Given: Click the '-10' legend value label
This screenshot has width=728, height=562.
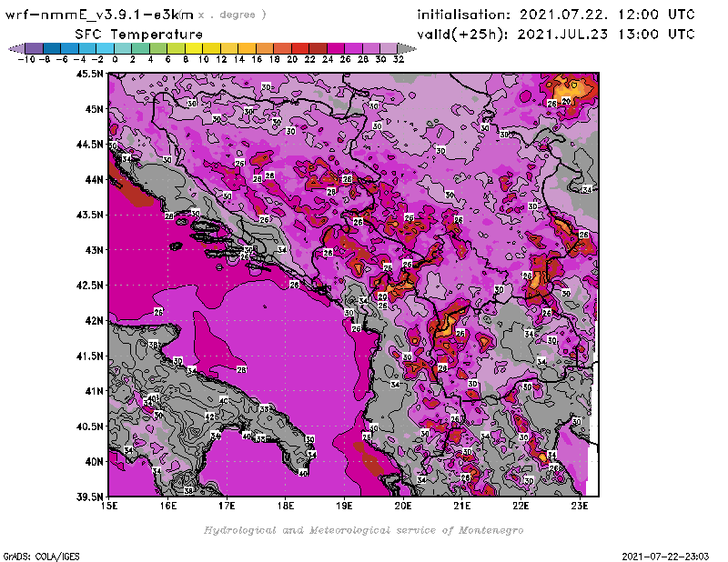Looking at the screenshot, I should point(26,59).
